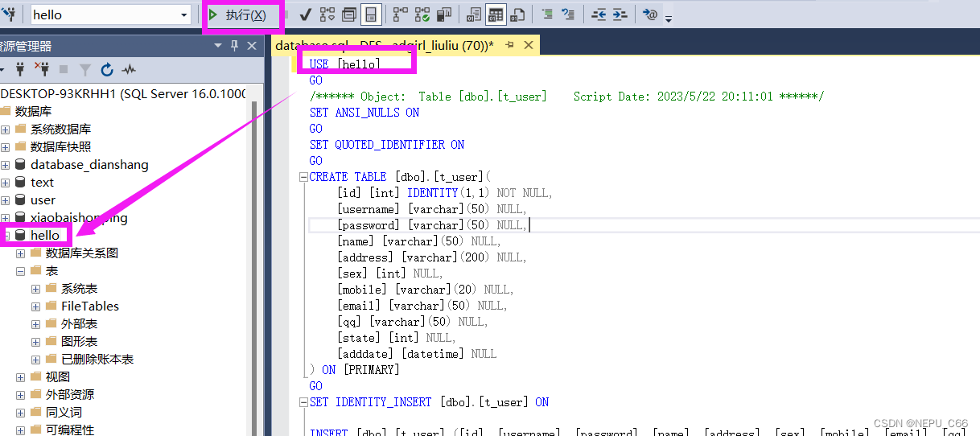Click the Parse query checkmark icon
This screenshot has width=980, height=436.
click(x=306, y=14)
